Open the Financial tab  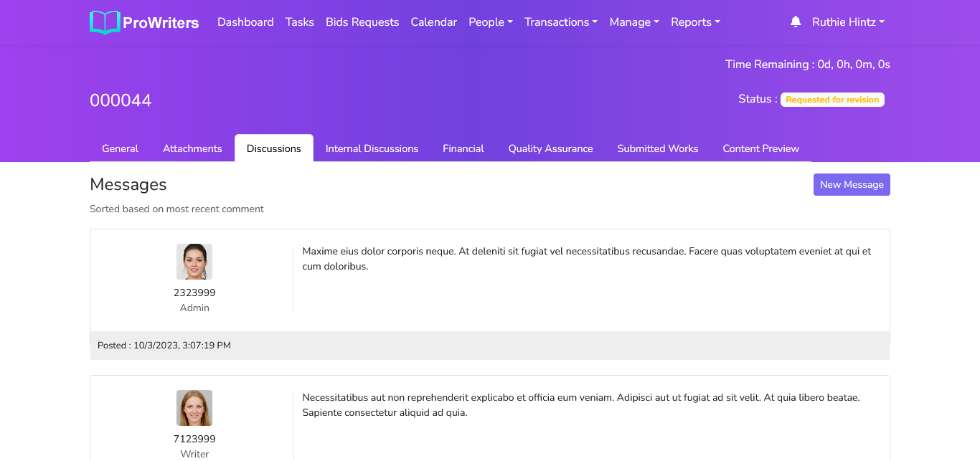point(463,148)
